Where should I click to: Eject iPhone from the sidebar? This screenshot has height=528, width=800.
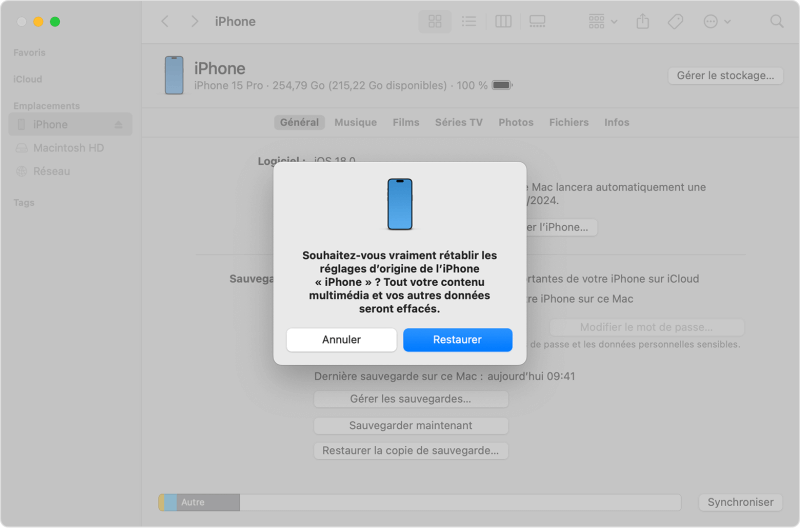pos(118,124)
